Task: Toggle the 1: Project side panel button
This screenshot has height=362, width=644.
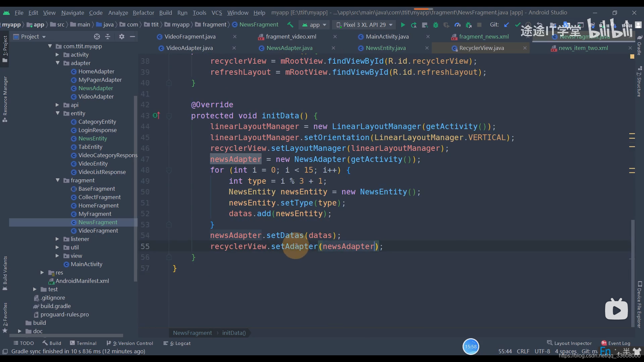Action: coord(5,49)
